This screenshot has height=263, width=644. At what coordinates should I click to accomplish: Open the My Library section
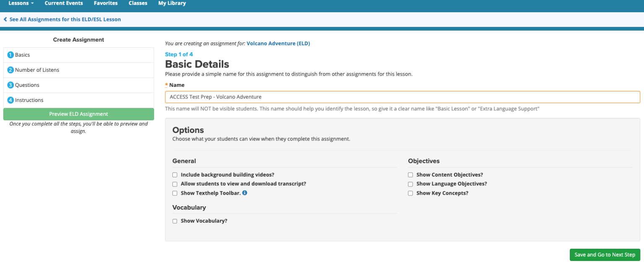point(171,3)
